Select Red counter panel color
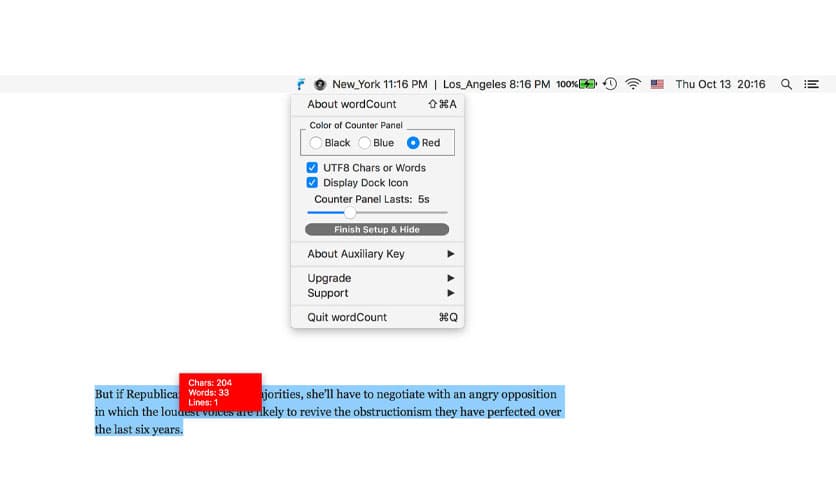 (x=413, y=143)
